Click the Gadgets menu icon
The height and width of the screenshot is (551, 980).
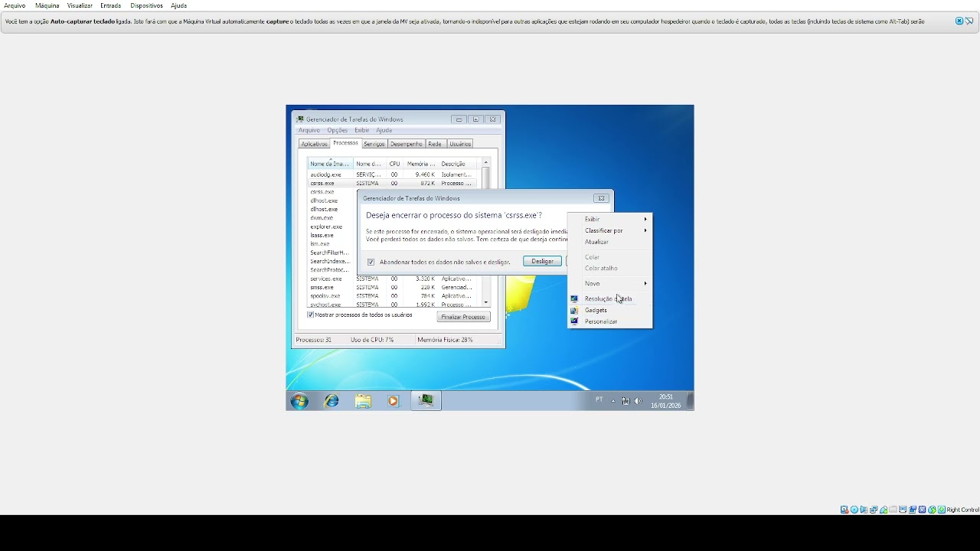[x=574, y=310]
